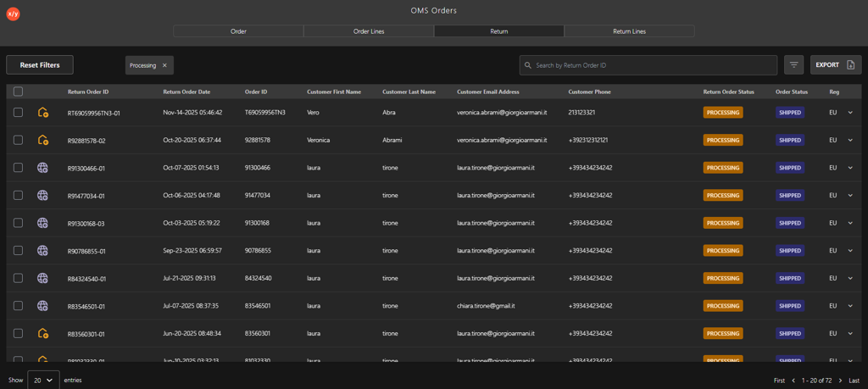Select checkbox for R91300168-03

coord(19,222)
